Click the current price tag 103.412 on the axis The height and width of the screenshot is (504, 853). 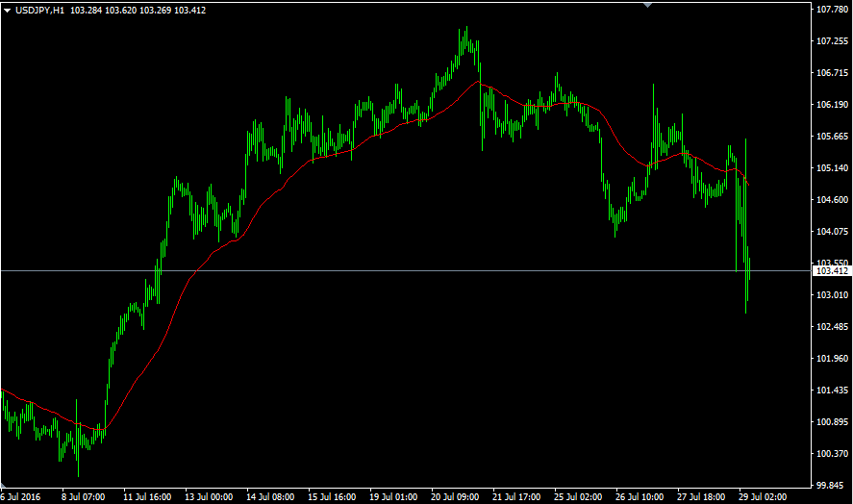pyautogui.click(x=832, y=271)
